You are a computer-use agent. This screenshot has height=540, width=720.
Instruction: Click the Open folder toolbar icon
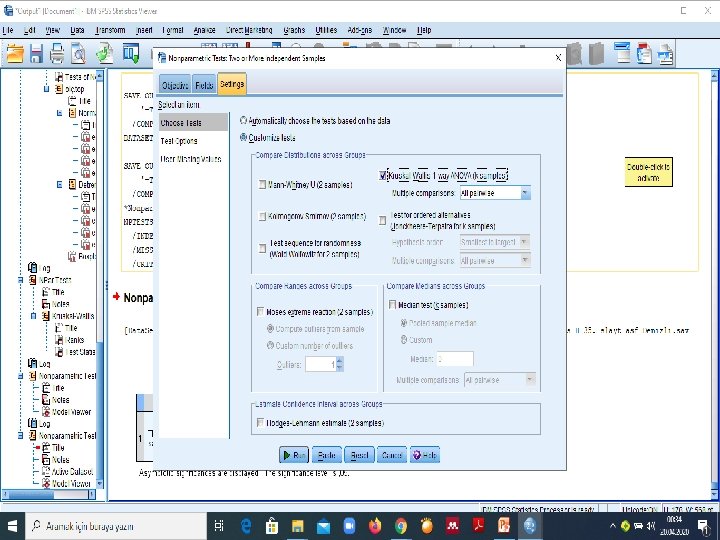tap(15, 53)
